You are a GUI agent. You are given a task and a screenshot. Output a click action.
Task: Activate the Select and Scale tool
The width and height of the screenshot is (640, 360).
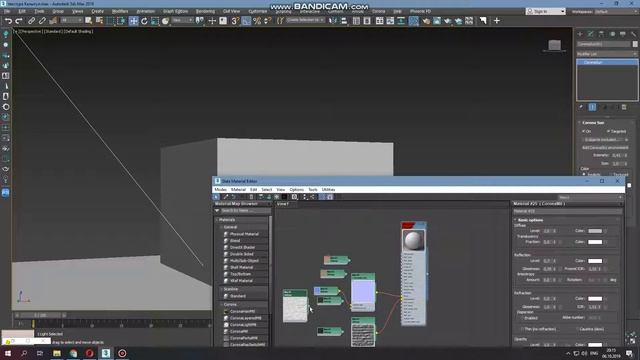(155, 21)
